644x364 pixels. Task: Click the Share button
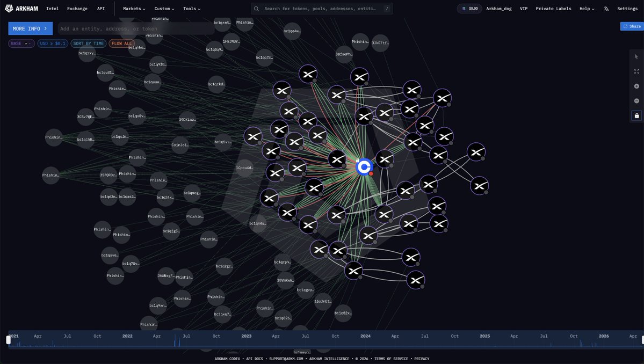(x=632, y=26)
